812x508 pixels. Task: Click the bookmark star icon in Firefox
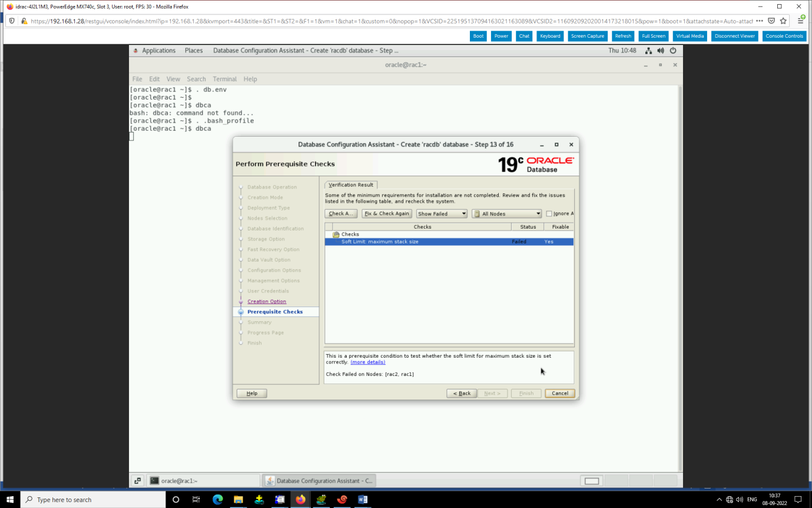point(783,21)
